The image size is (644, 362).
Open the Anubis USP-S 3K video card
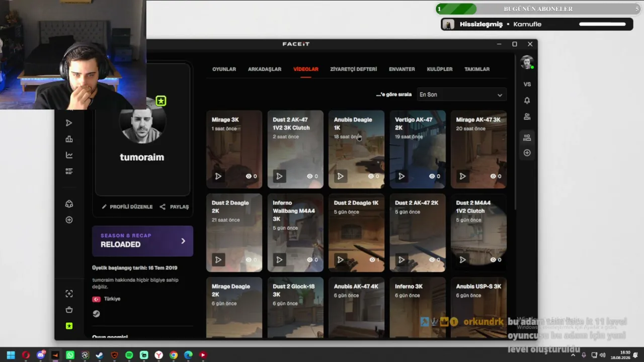(x=478, y=308)
